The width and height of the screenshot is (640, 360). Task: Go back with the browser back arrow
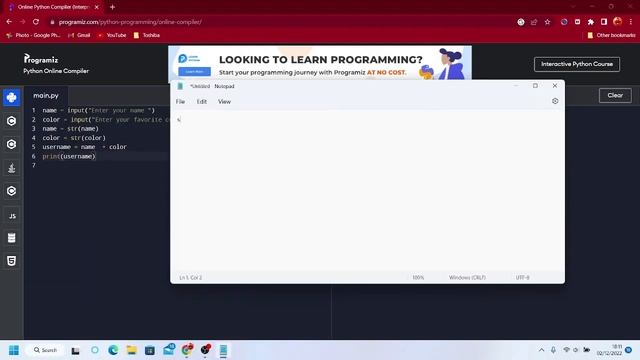9,22
